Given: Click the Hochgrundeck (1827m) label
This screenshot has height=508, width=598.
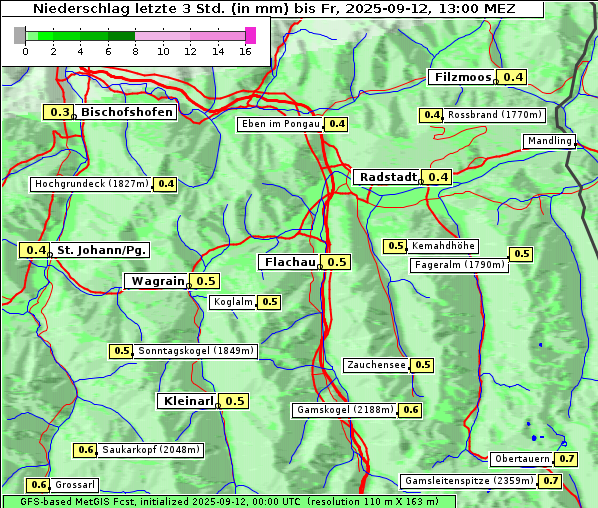Looking at the screenshot, I should tap(91, 184).
